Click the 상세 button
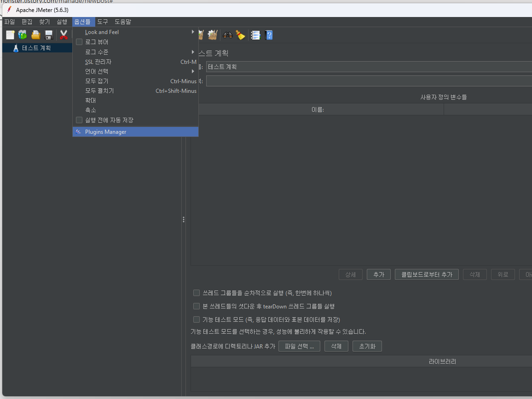The width and height of the screenshot is (532, 399). point(351,274)
